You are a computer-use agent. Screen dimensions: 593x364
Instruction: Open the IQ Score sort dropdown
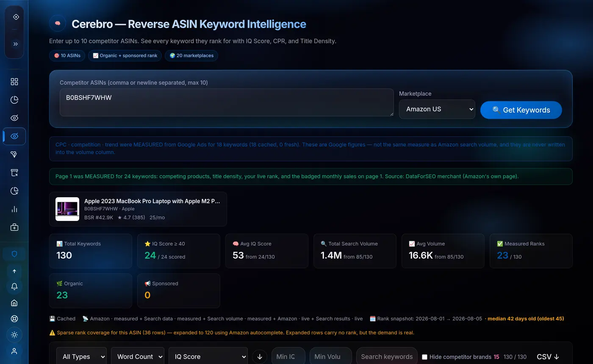[x=208, y=357]
